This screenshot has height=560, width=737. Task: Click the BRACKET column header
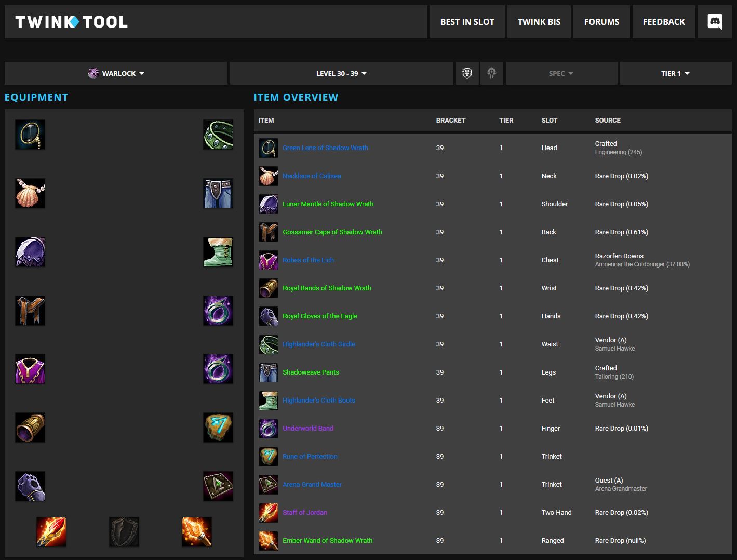point(451,121)
